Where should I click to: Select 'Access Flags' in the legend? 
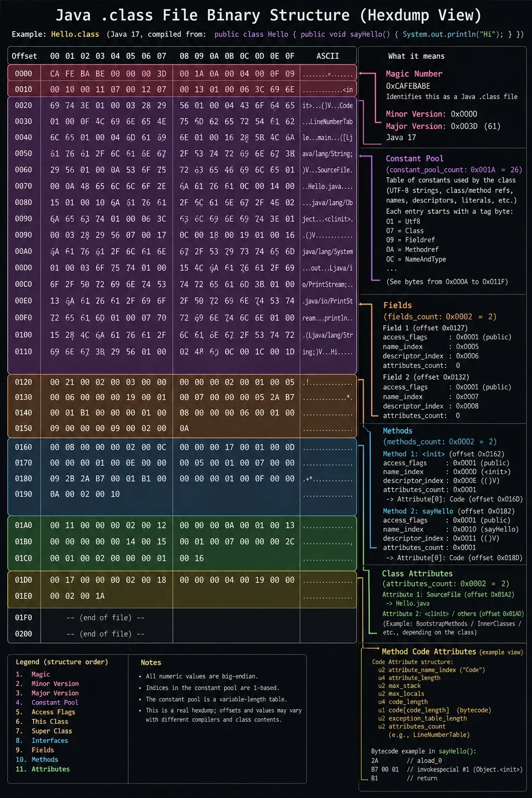pos(53,712)
